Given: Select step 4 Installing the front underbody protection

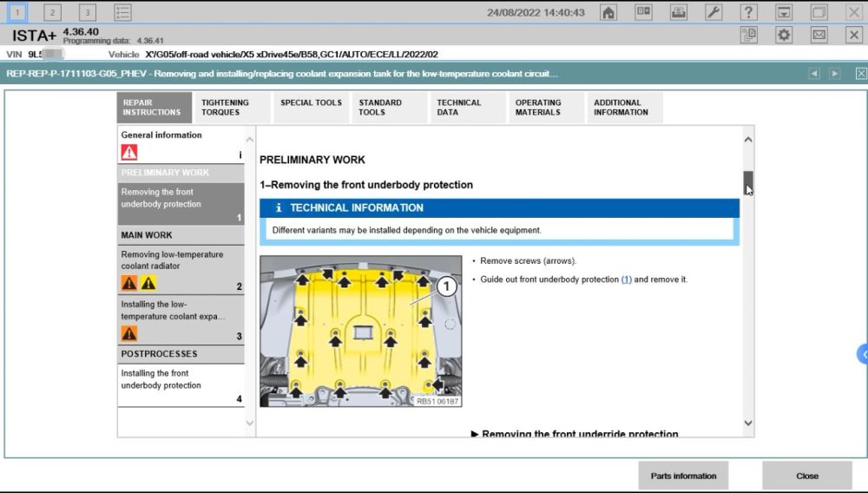Looking at the screenshot, I should [x=181, y=385].
